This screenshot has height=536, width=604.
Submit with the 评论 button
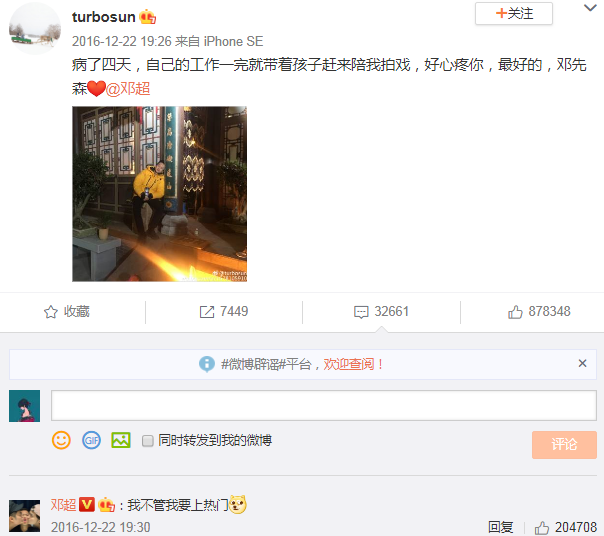coord(564,445)
